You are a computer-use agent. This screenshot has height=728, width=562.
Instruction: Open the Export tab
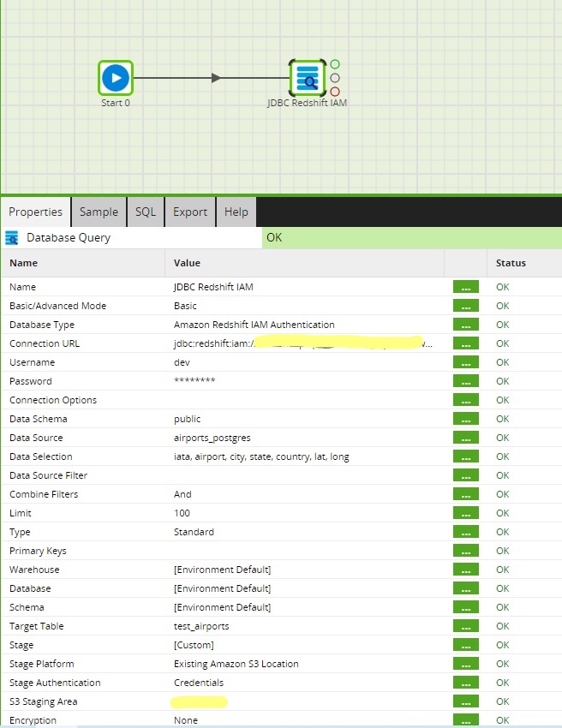point(190,212)
